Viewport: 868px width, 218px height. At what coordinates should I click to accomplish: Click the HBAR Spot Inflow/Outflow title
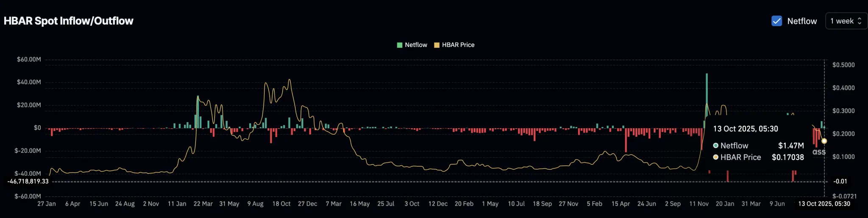click(x=68, y=21)
